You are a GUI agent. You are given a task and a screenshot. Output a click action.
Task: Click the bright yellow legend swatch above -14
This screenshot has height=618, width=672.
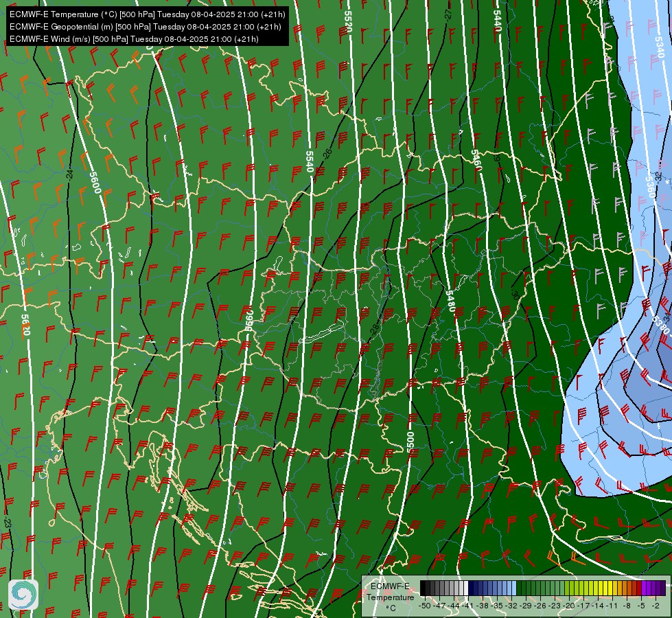601,588
